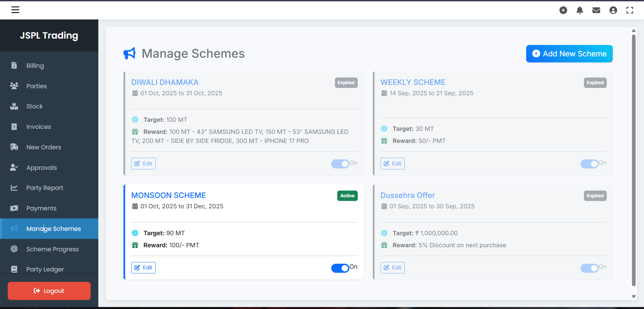
Task: Enter fullscreen mode via expand icon
Action: (x=630, y=10)
